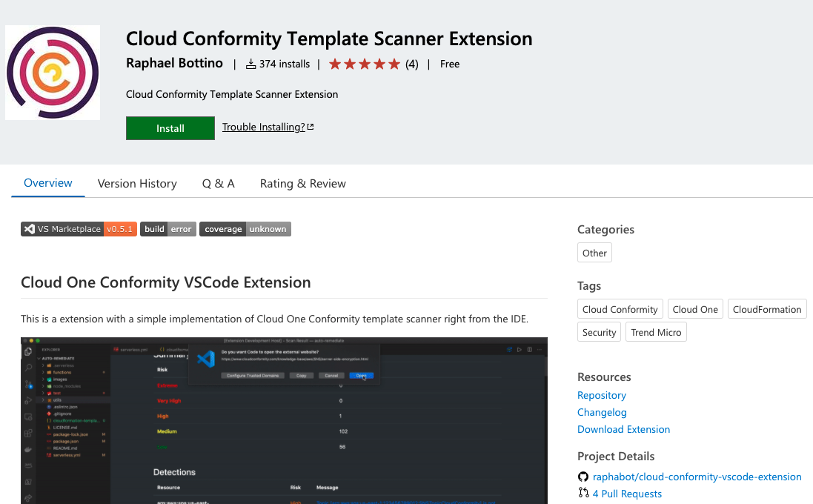Select the Trend Micro tag
The height and width of the screenshot is (504, 813).
click(656, 332)
